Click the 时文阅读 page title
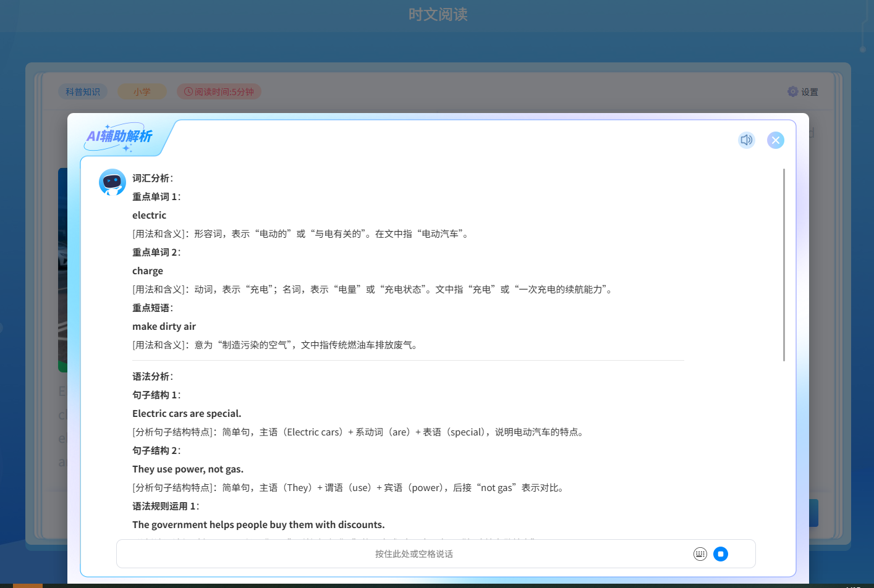The width and height of the screenshot is (874, 588). 438,15
